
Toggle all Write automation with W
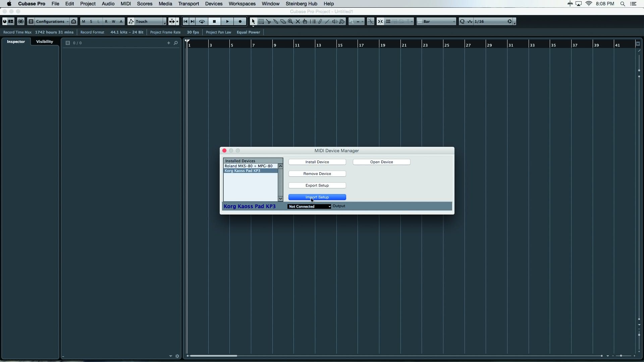point(114,21)
